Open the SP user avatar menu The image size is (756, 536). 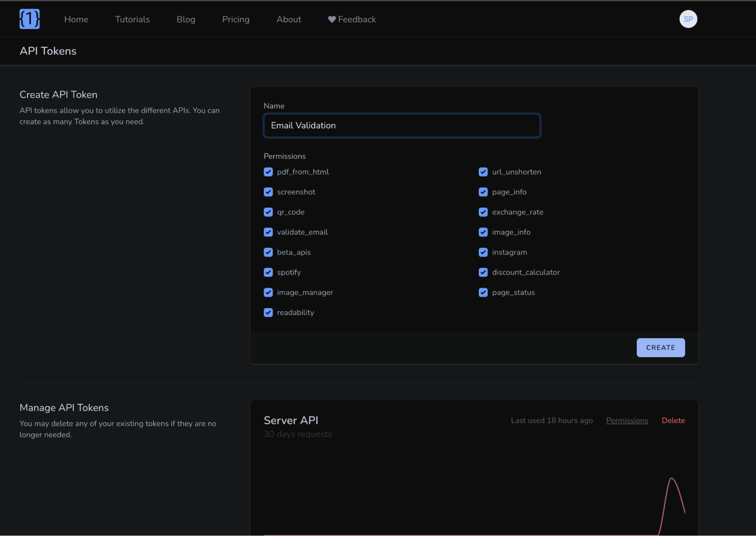[688, 19]
